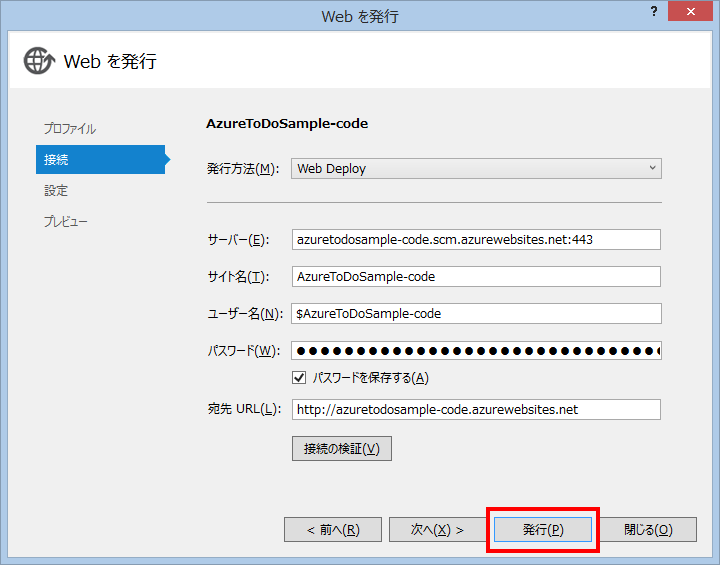Click into the ユーザー名 field

pyautogui.click(x=476, y=314)
